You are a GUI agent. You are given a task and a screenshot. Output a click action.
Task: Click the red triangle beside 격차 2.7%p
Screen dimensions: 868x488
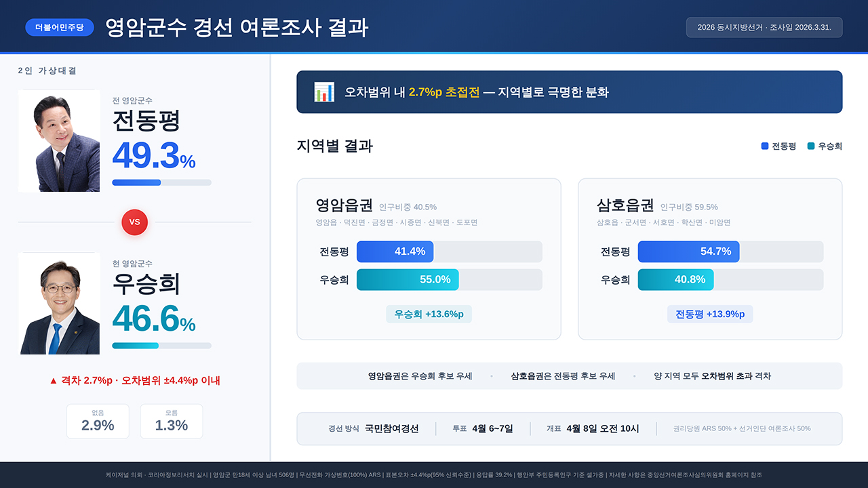point(54,381)
